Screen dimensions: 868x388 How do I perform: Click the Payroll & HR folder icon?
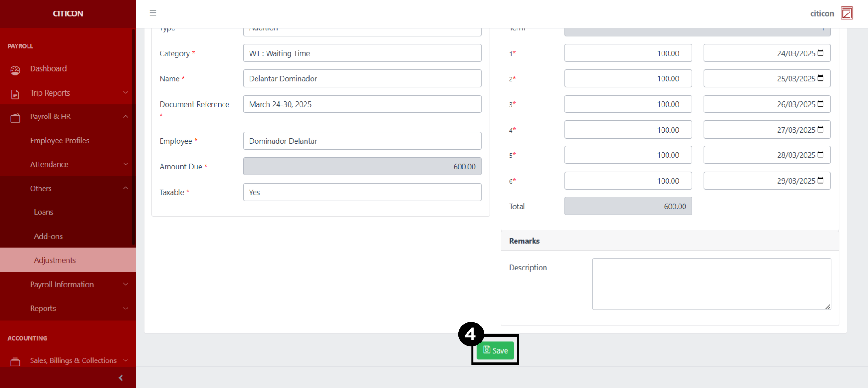15,118
